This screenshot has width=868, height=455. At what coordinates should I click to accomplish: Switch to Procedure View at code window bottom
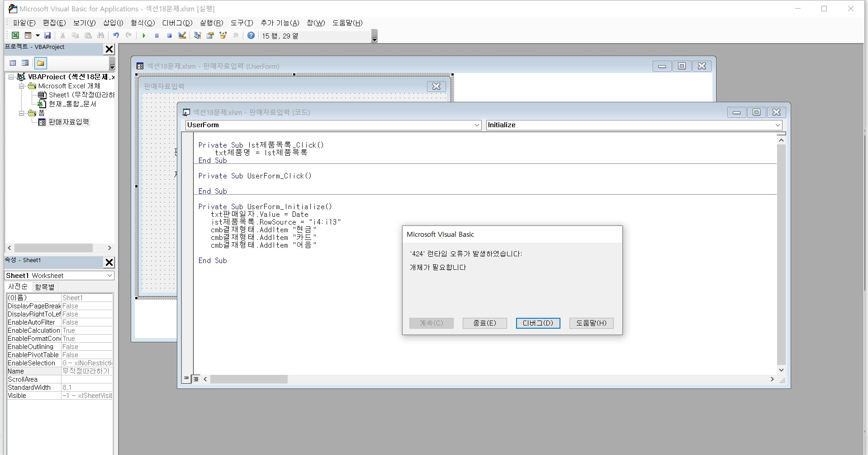pyautogui.click(x=186, y=378)
